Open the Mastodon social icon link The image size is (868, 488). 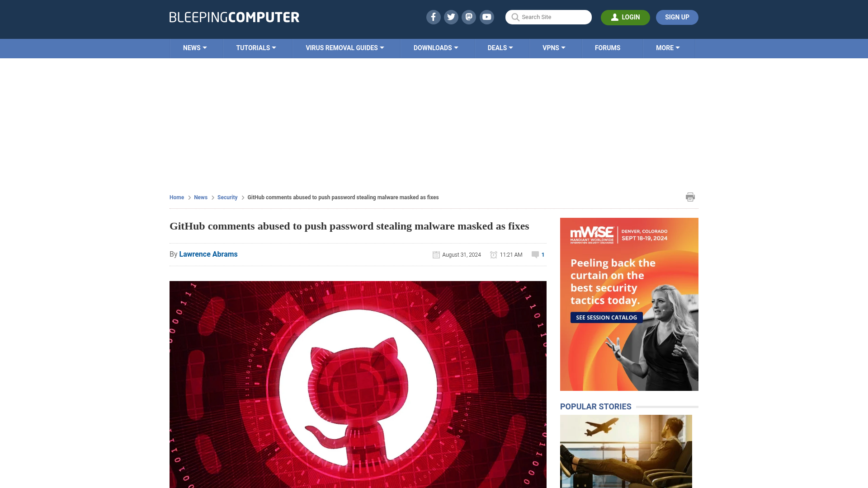point(469,17)
